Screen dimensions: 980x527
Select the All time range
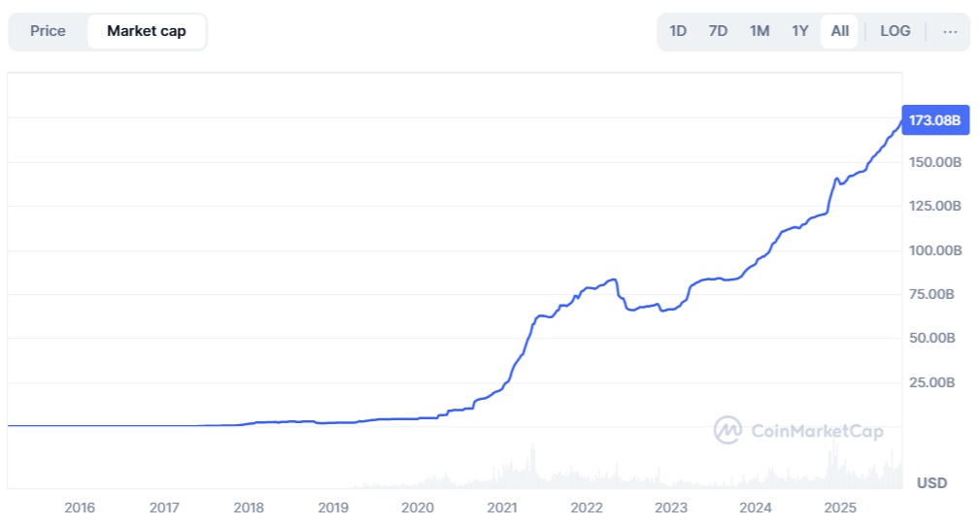840,31
